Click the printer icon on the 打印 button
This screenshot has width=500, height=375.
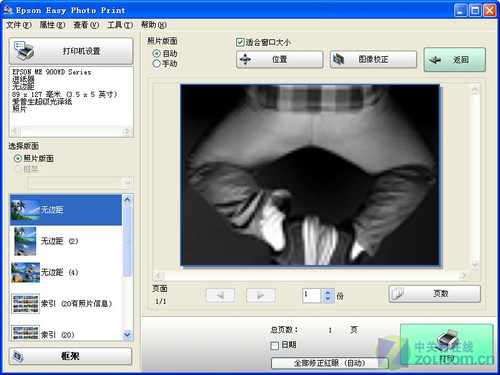point(447,340)
